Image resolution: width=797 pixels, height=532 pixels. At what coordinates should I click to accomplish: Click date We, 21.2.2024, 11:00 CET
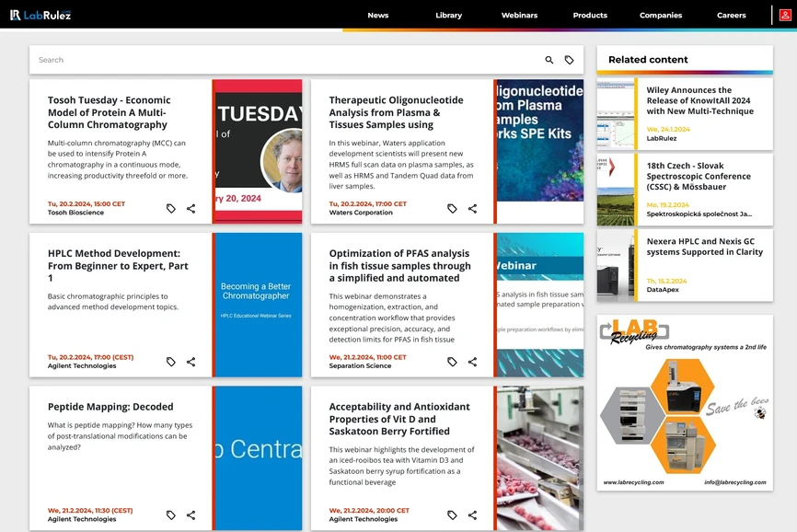coord(367,357)
